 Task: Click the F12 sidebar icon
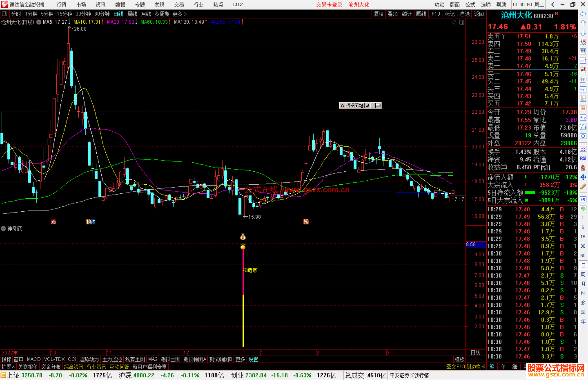click(x=583, y=118)
